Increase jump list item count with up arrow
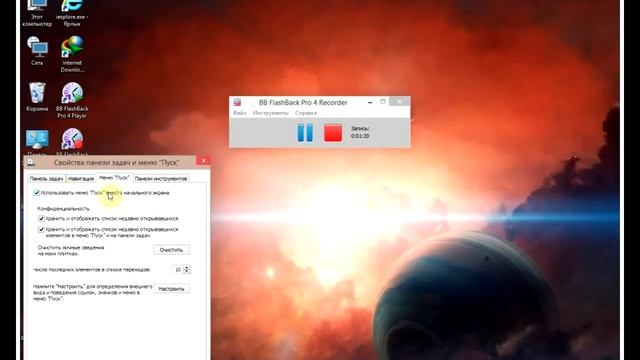This screenshot has height=360, width=640. click(x=187, y=267)
